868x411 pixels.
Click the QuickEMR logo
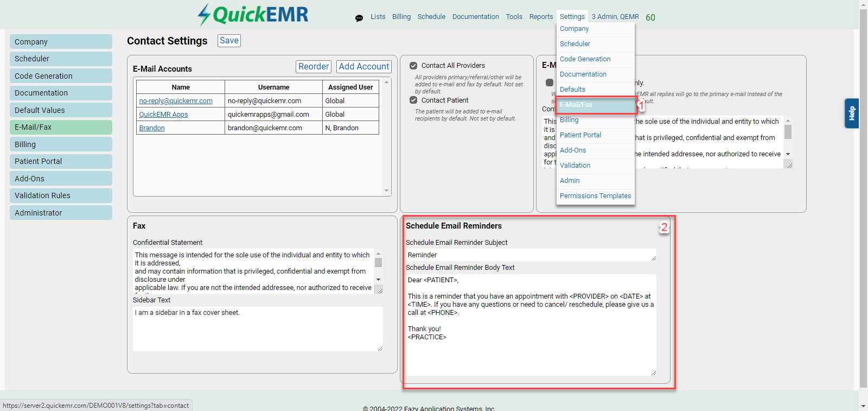click(253, 15)
